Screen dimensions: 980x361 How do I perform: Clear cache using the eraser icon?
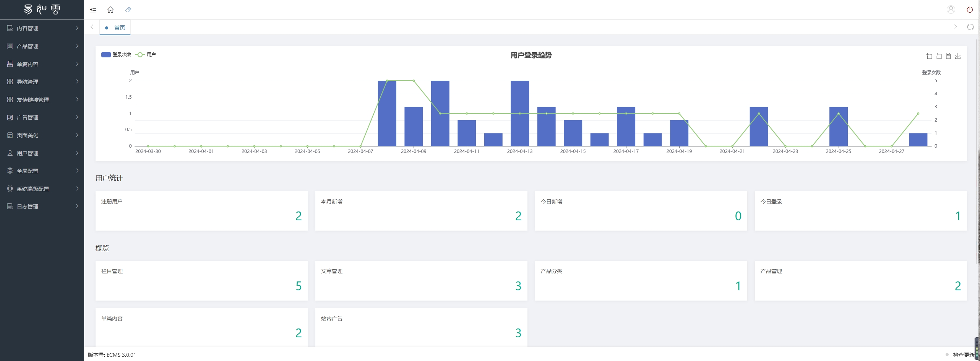point(128,10)
